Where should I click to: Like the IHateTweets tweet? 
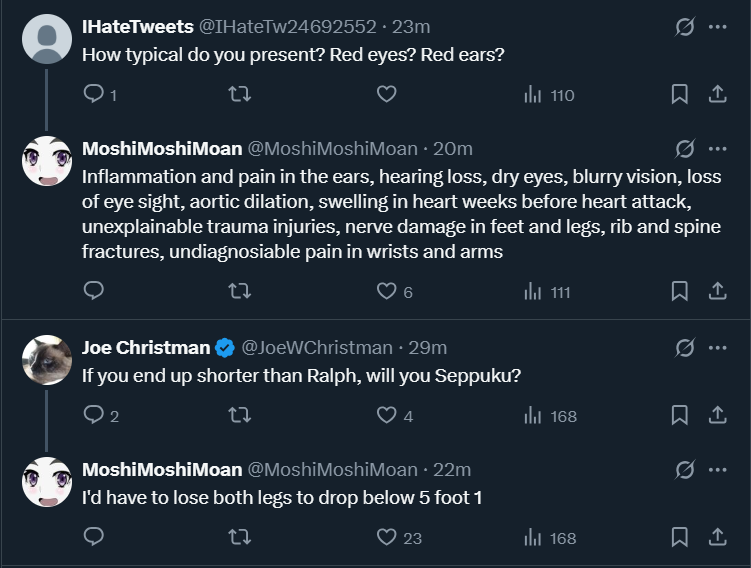point(387,95)
